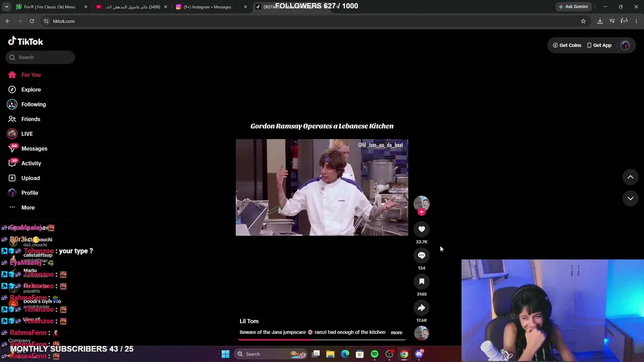The width and height of the screenshot is (644, 362).
Task: Go back in browser history
Action: point(8,21)
